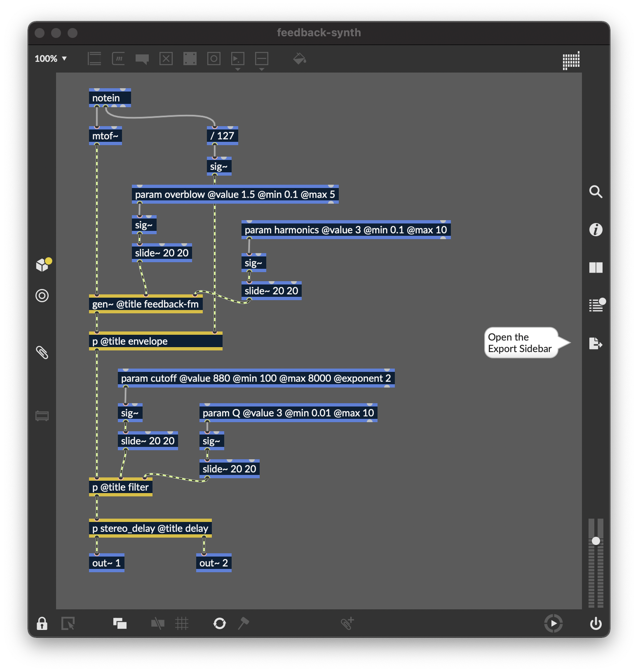Expand the arrow under the slider toolbar icon

[262, 69]
